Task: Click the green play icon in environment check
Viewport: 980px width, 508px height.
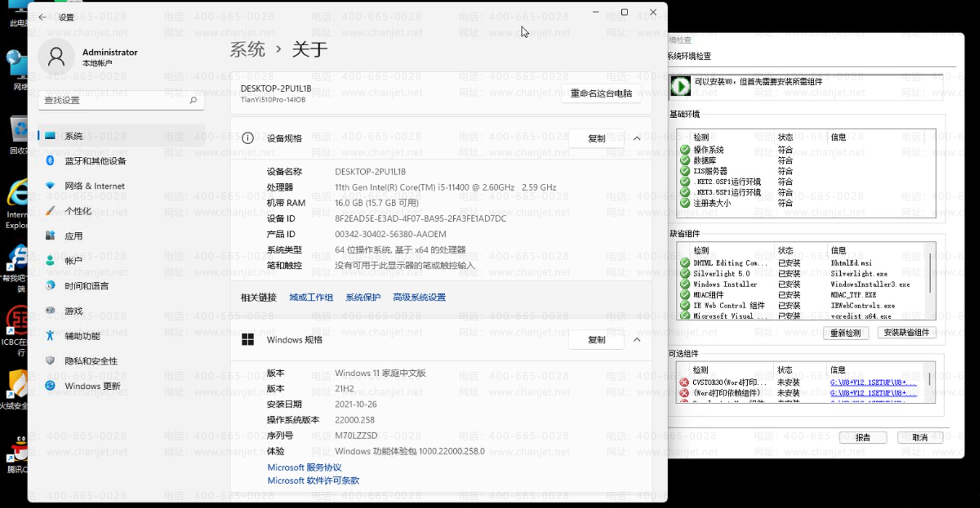Action: tap(680, 86)
